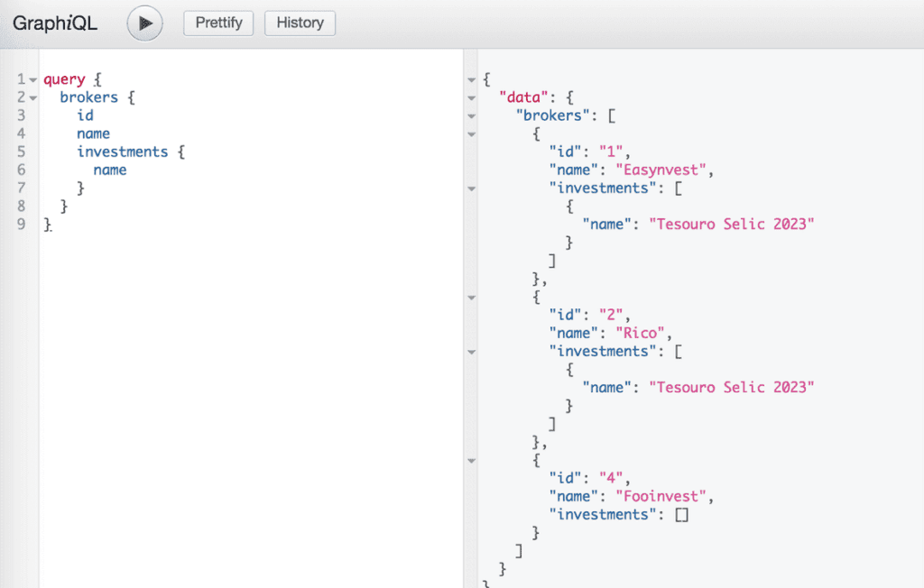924x588 pixels.
Task: Click the id value "1" in results
Action: [611, 152]
